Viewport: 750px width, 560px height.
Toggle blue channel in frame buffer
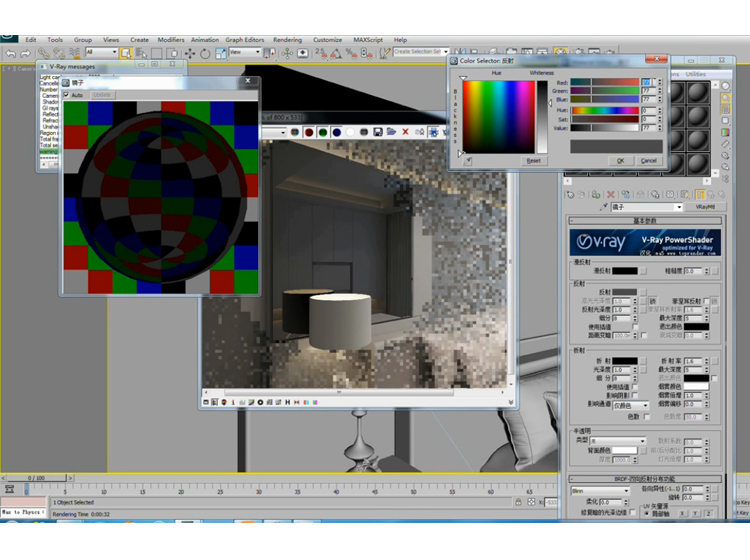337,132
